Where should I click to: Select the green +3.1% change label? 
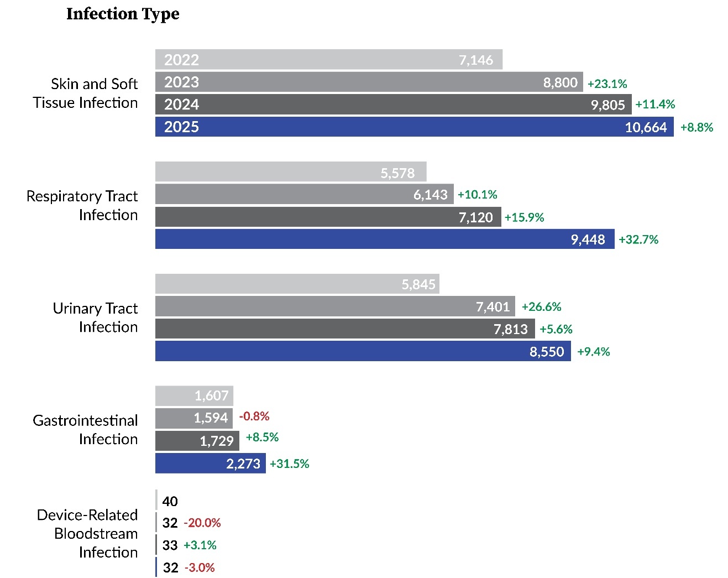200,545
